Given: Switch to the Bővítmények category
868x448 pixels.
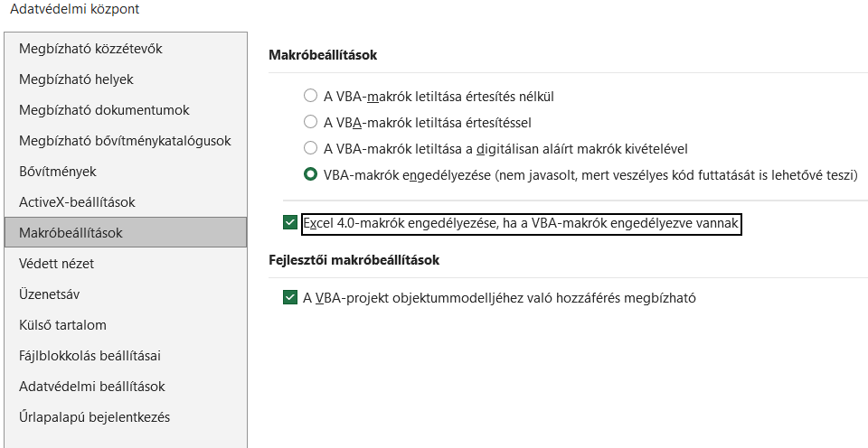Looking at the screenshot, I should pos(58,172).
